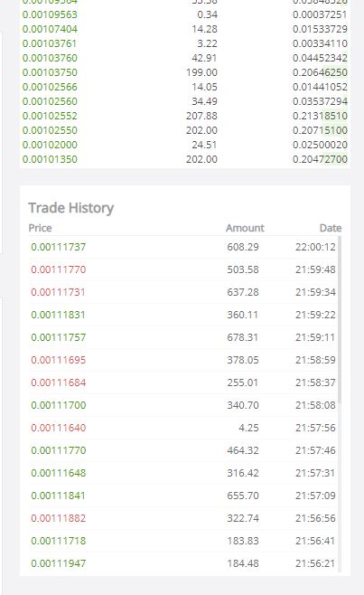Select the trade at 22:00:12

pyautogui.click(x=183, y=247)
